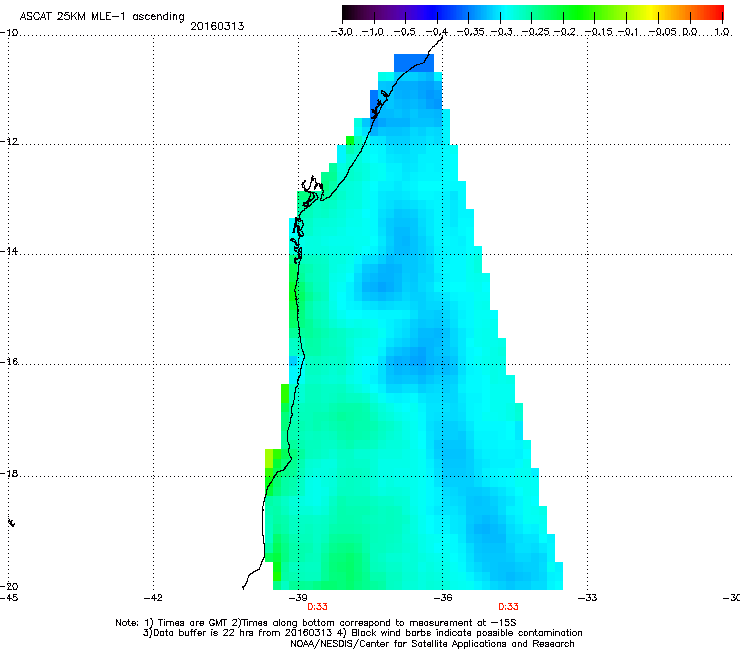740x650 pixels.
Task: Click the "-45" longitude axis label
Action: coord(9,597)
